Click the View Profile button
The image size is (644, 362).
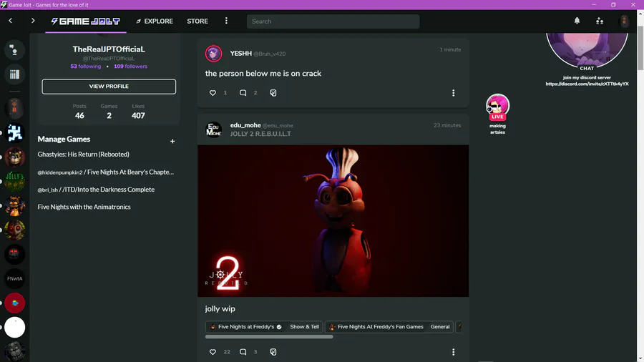click(x=109, y=87)
